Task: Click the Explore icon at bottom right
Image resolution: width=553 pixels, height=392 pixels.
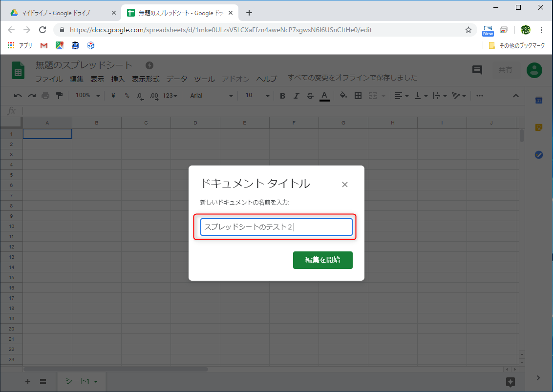Action: tap(510, 382)
